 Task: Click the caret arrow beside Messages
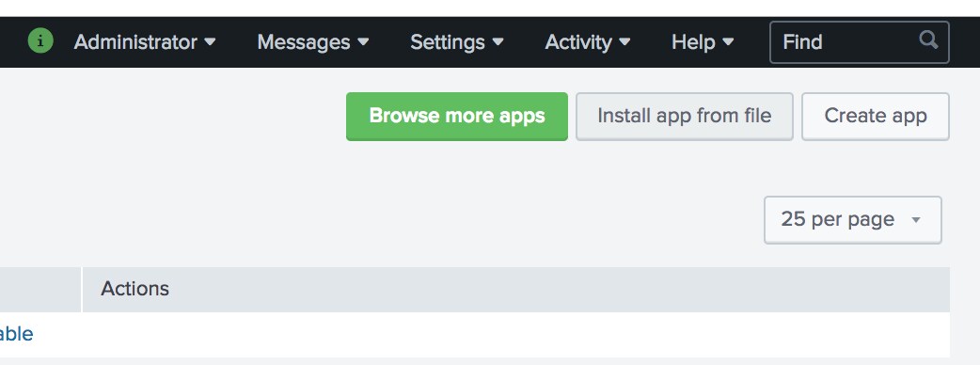click(x=363, y=42)
